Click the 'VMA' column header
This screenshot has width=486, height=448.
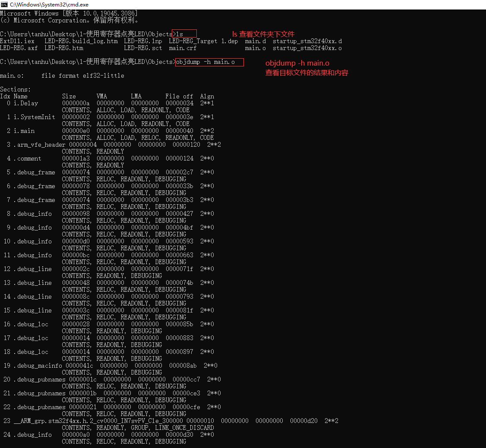pos(102,96)
